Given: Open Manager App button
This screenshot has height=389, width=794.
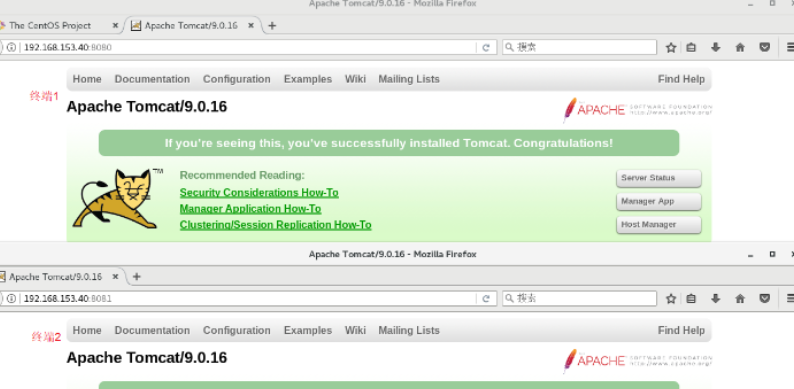Looking at the screenshot, I should point(659,202).
